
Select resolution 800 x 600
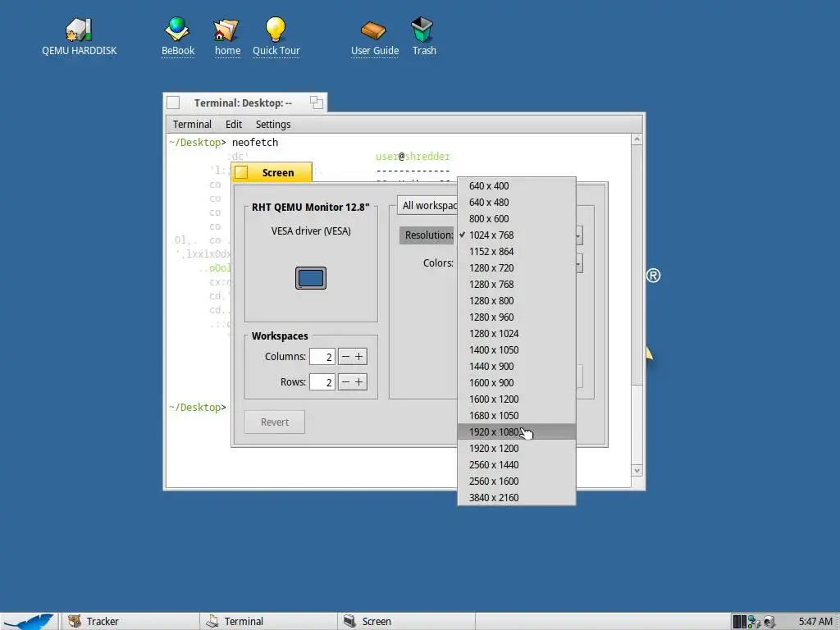(517, 218)
